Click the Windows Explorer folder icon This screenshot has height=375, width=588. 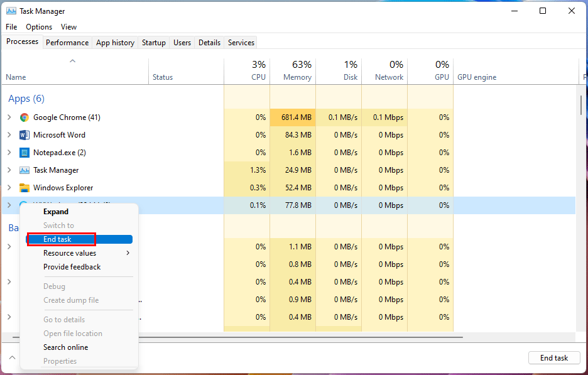pyautogui.click(x=24, y=188)
